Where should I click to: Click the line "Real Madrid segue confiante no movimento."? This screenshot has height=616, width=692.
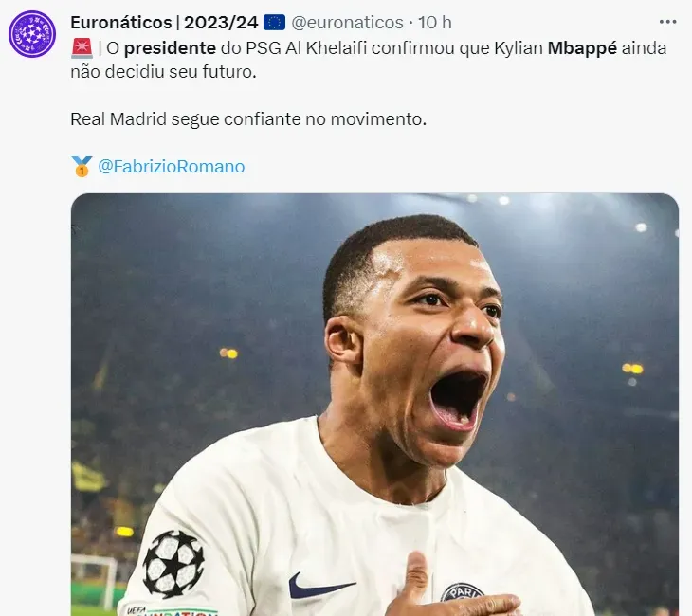[249, 119]
